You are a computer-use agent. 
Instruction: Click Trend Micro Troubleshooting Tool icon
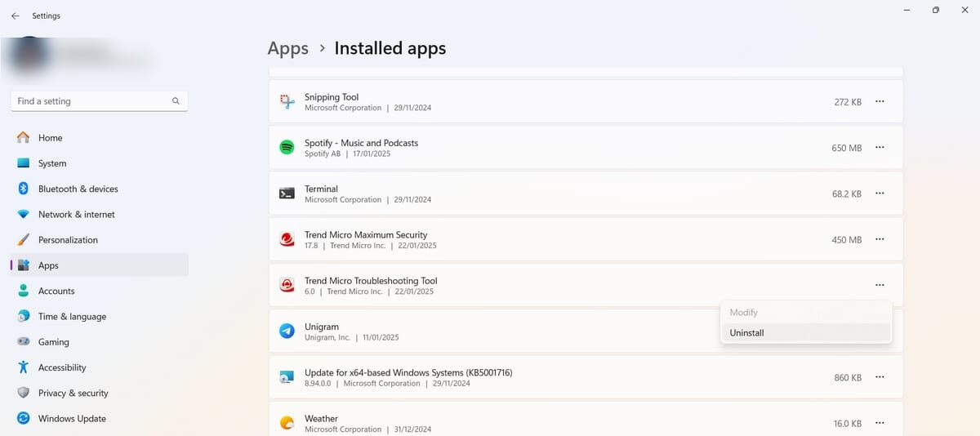(x=287, y=285)
